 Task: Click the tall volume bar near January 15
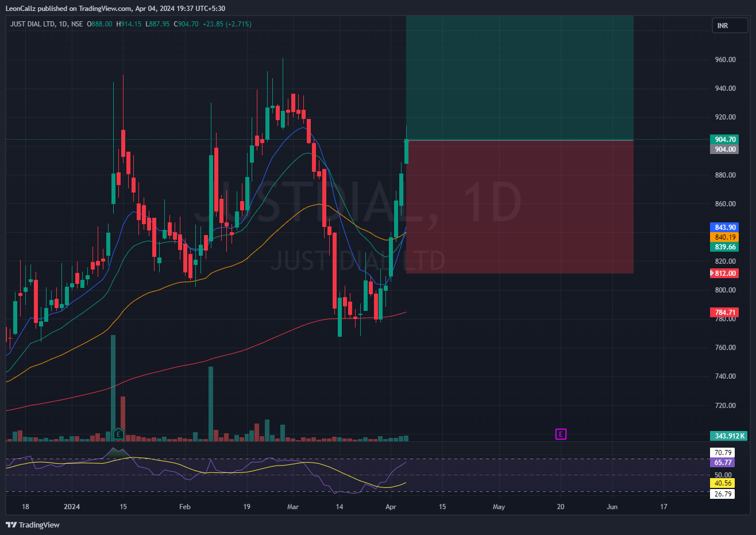tap(113, 388)
